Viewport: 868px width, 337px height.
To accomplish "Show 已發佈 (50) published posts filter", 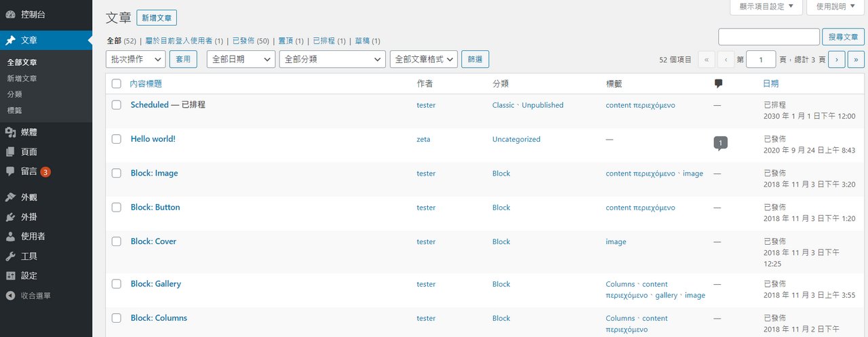I will [x=250, y=41].
